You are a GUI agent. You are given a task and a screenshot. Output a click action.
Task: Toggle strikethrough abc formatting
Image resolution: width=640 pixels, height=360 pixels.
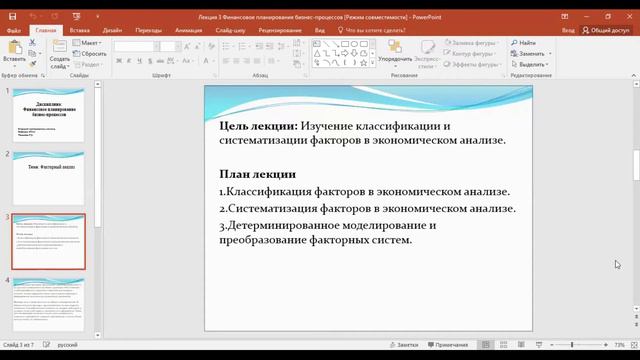click(160, 61)
